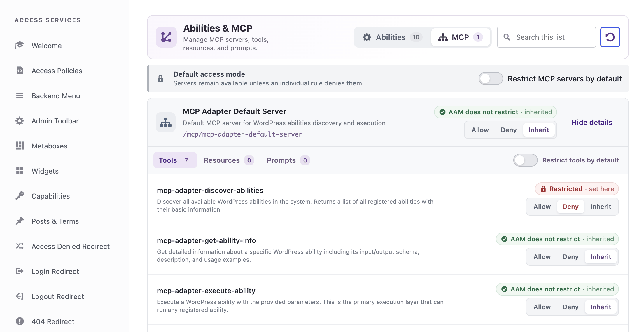Click the Logout Redirect arrow icon
The height and width of the screenshot is (332, 644).
[20, 296]
